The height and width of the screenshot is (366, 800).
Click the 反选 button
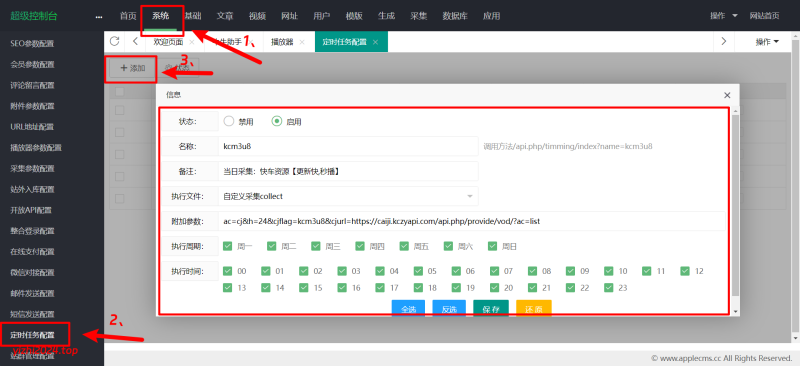point(449,309)
